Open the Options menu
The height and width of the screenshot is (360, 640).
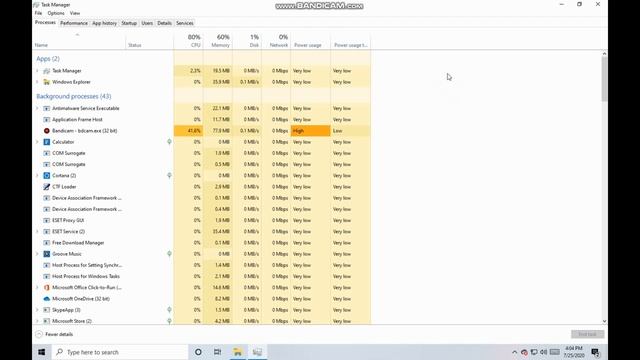(x=56, y=13)
